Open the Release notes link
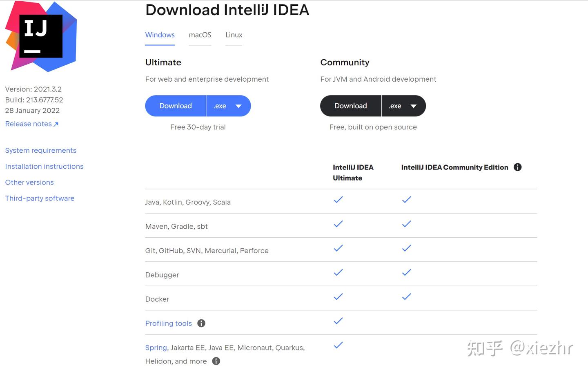Viewport: 588px width, 372px height. pyautogui.click(x=28, y=124)
